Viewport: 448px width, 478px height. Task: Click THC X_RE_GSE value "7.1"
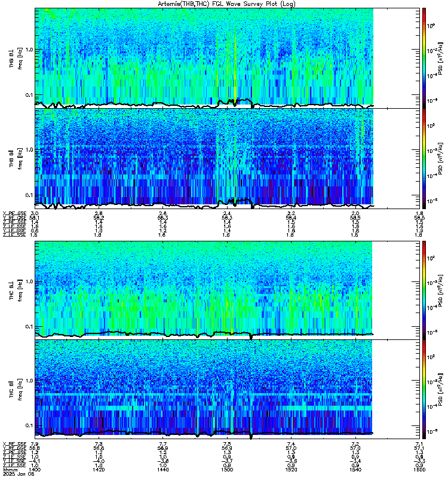tap(420, 444)
